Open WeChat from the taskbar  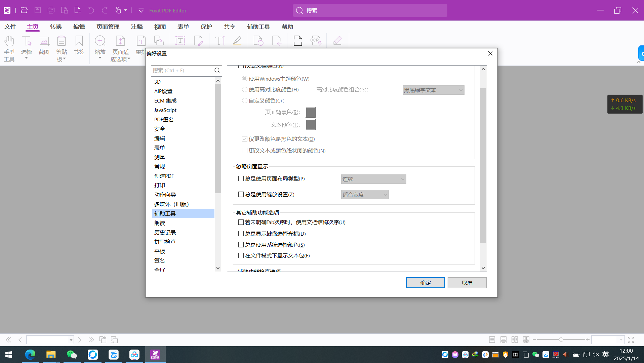click(x=72, y=355)
